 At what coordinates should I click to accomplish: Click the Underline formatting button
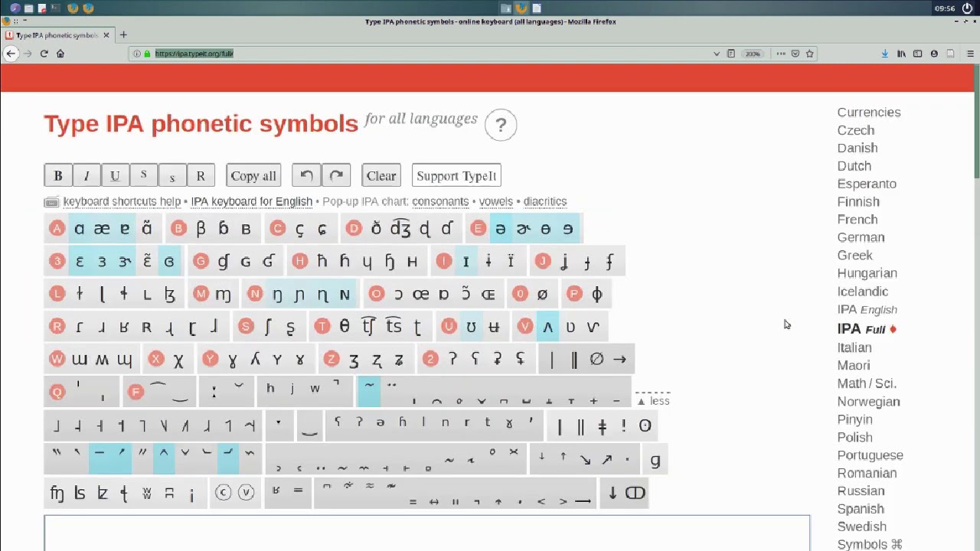click(x=115, y=176)
